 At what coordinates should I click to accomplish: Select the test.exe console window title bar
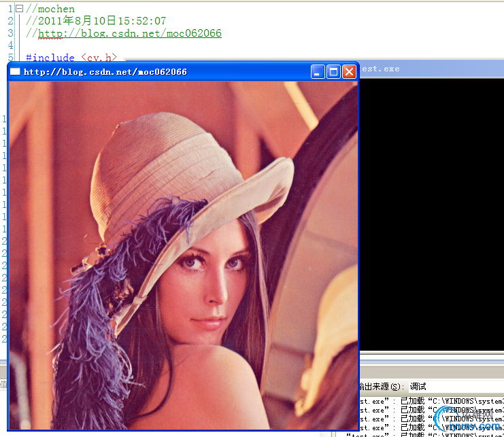tap(431, 69)
